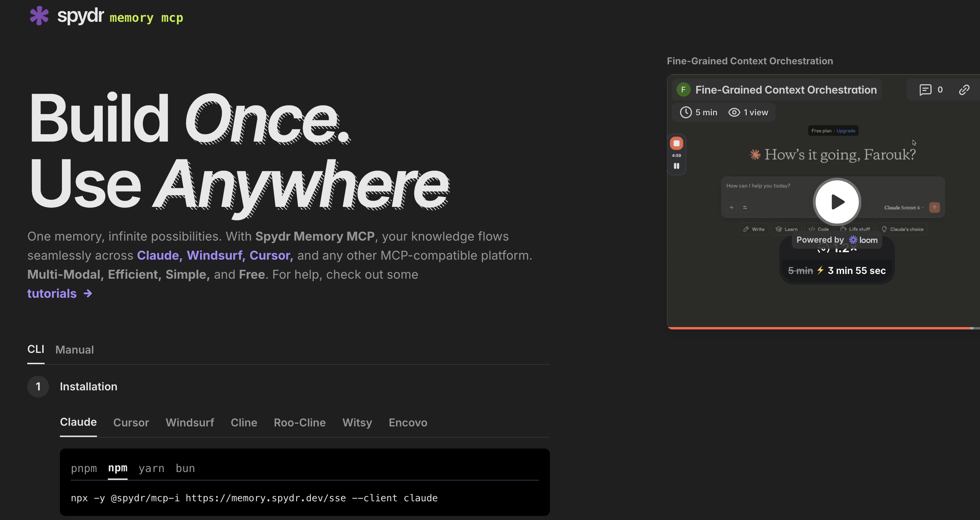Click the '5 min' duration clock icon
The width and height of the screenshot is (980, 520).
(686, 112)
